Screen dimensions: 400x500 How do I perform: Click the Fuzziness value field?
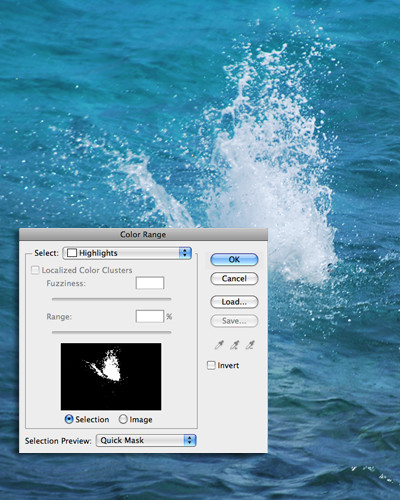[x=150, y=283]
